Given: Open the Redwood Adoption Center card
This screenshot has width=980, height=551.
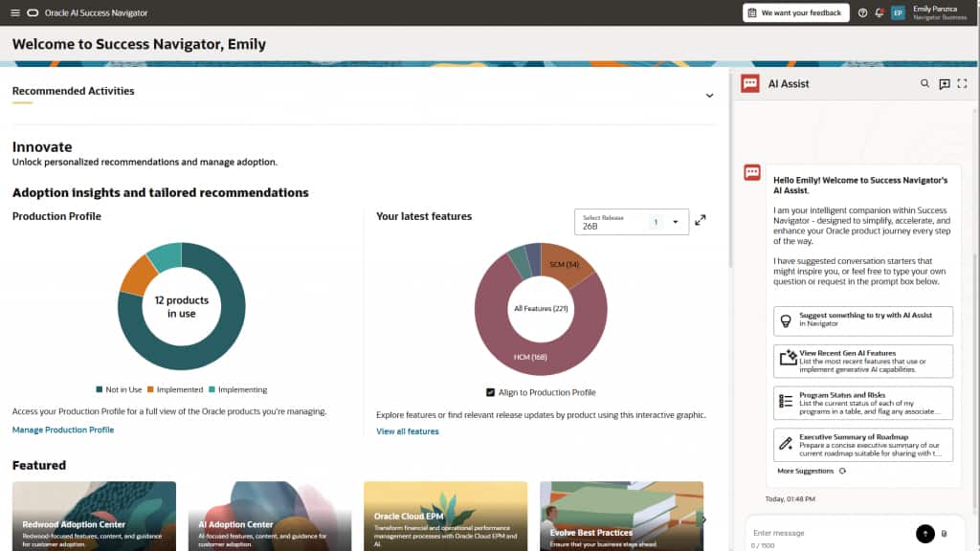Looking at the screenshot, I should pos(95,516).
